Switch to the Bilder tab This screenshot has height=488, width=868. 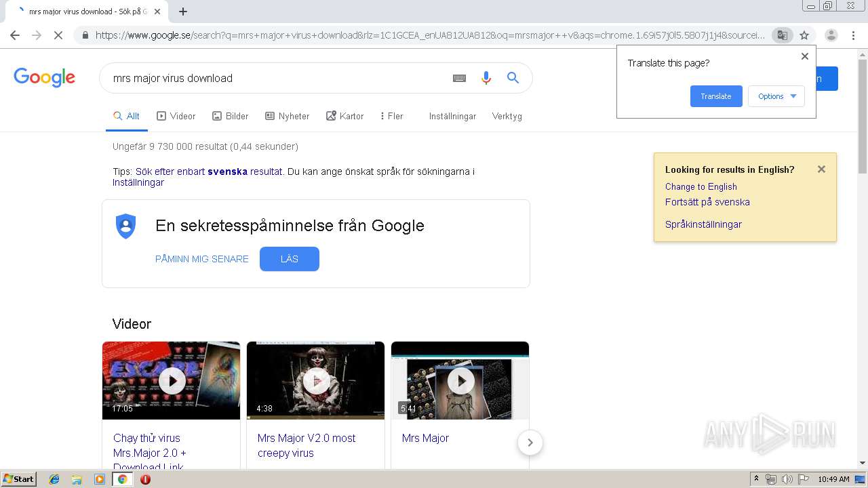coord(231,116)
